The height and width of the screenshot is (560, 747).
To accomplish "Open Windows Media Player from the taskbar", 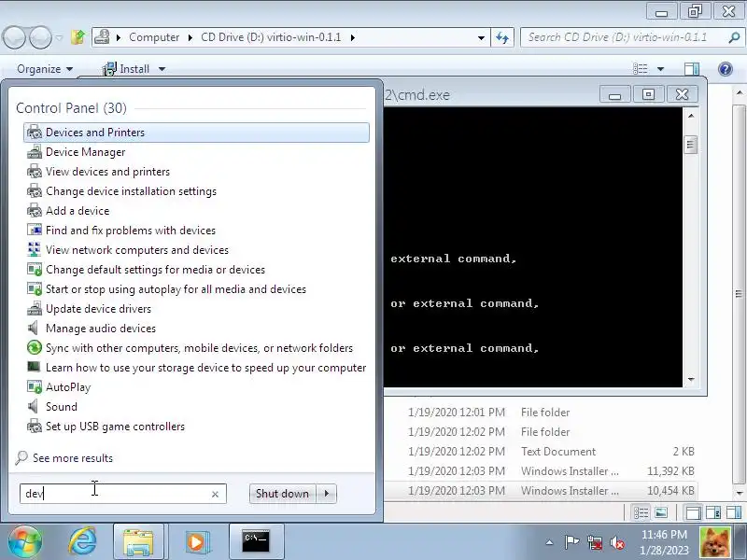I will point(196,542).
